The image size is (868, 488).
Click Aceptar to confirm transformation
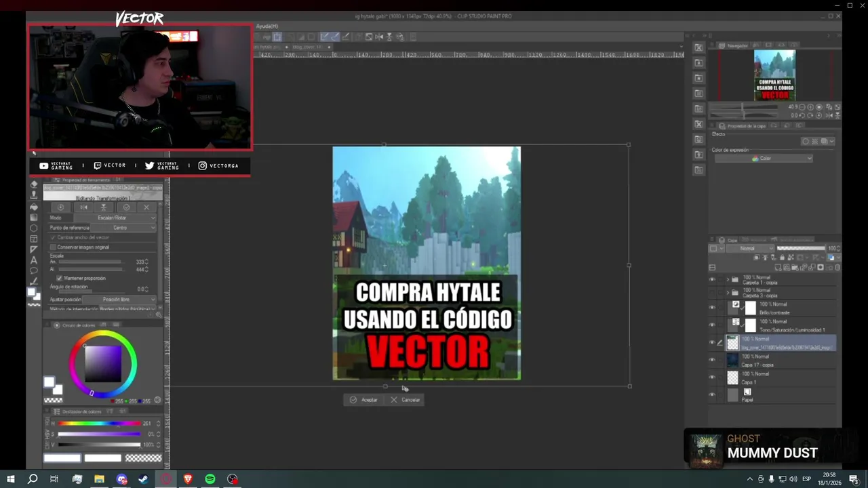coord(363,400)
